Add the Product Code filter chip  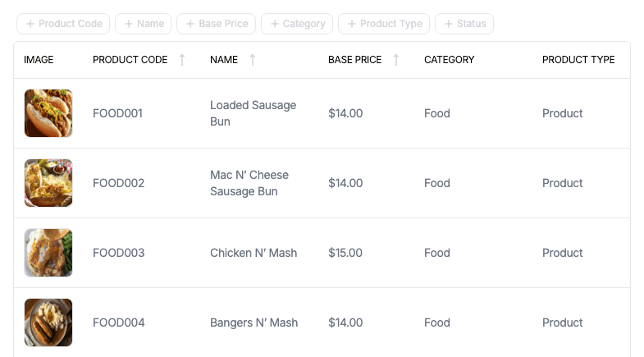(63, 24)
